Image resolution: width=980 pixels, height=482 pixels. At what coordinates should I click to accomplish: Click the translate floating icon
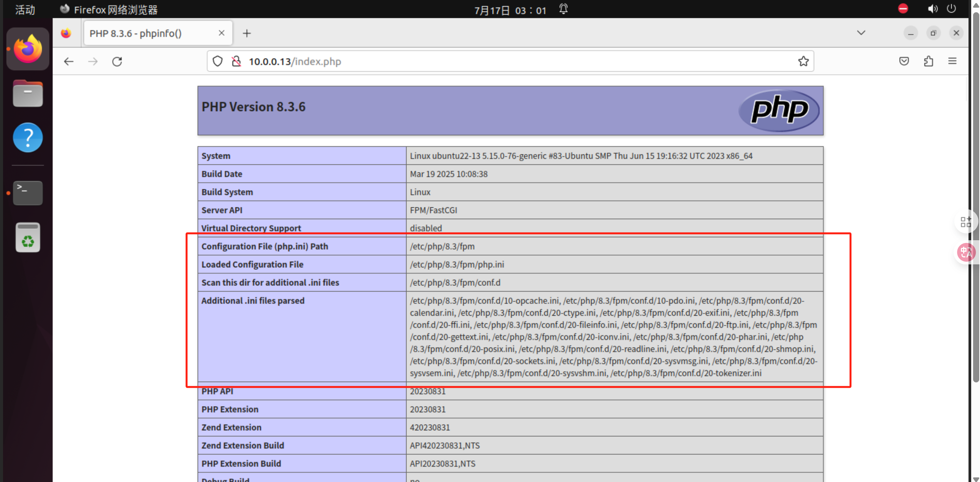965,252
